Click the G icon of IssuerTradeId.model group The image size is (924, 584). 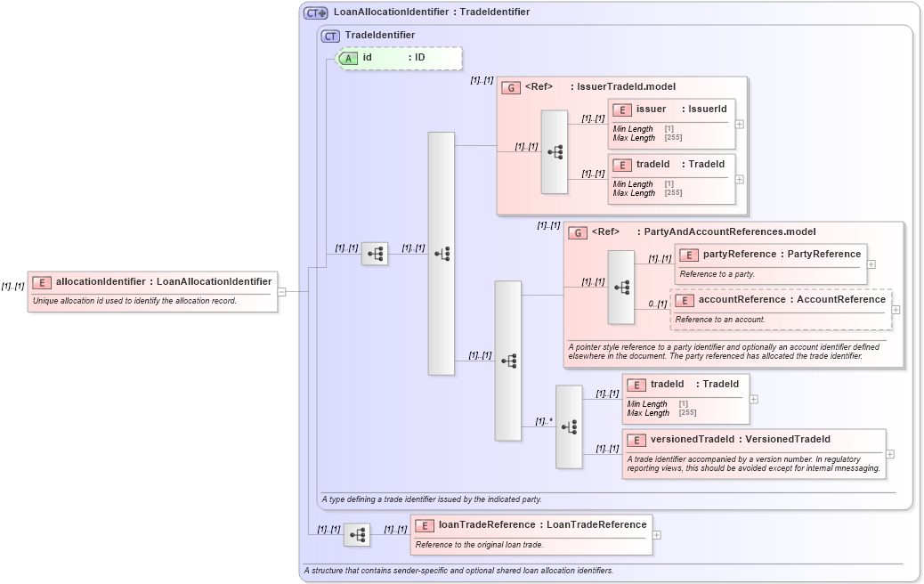510,87
